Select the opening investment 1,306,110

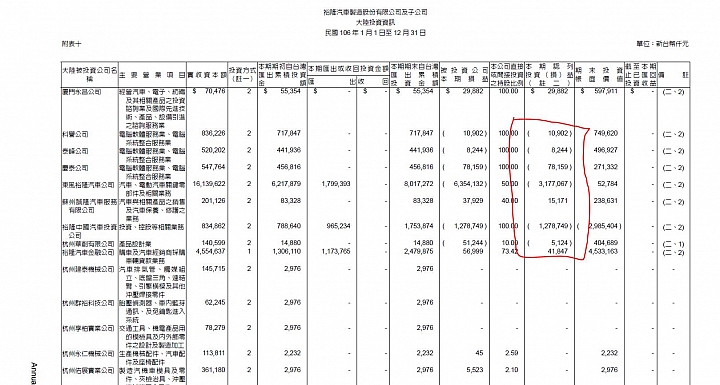[x=287, y=251]
